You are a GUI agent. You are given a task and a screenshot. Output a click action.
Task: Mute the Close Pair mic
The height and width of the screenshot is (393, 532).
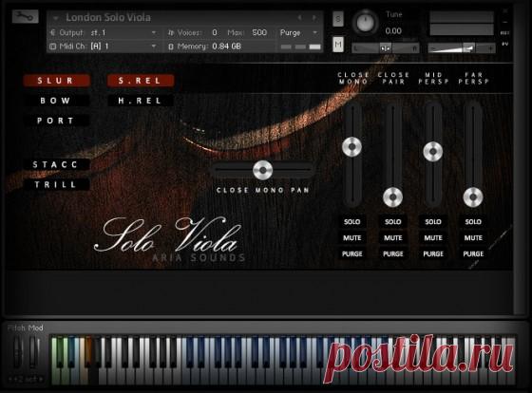coord(393,238)
